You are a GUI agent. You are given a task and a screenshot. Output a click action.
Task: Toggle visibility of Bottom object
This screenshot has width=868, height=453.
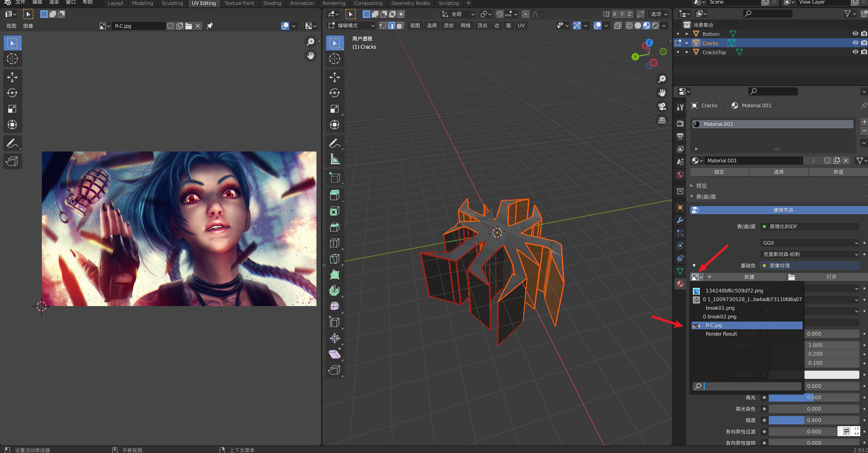pyautogui.click(x=855, y=34)
